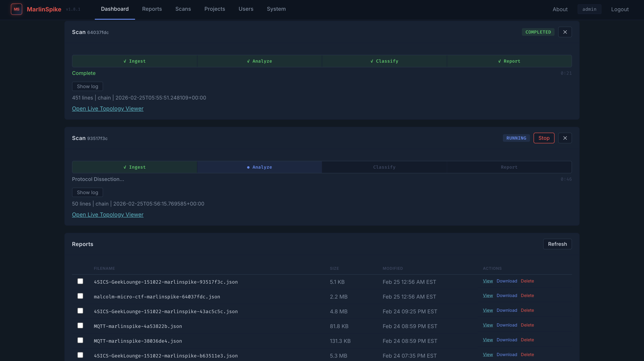Open the Users page
Viewport: 644px width, 361px height.
(x=246, y=9)
